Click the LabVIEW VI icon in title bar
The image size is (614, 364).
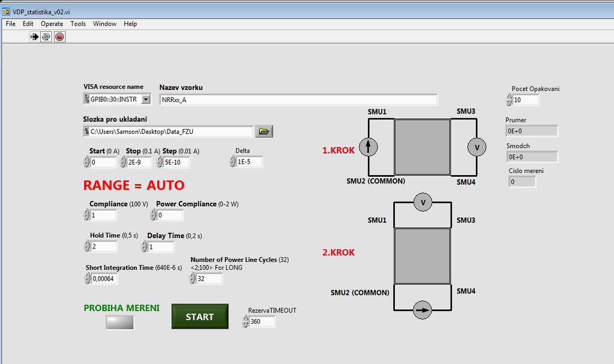pos(6,12)
